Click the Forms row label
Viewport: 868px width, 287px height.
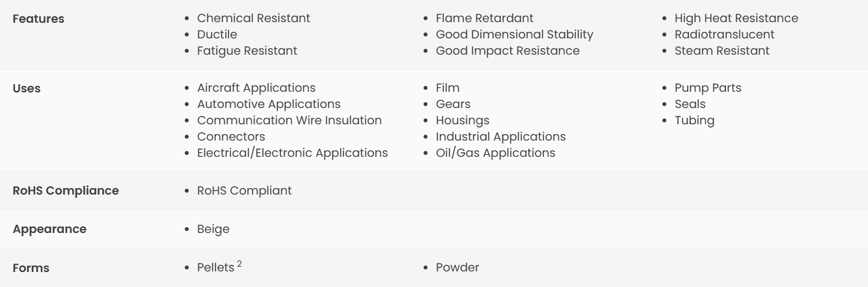point(31,268)
